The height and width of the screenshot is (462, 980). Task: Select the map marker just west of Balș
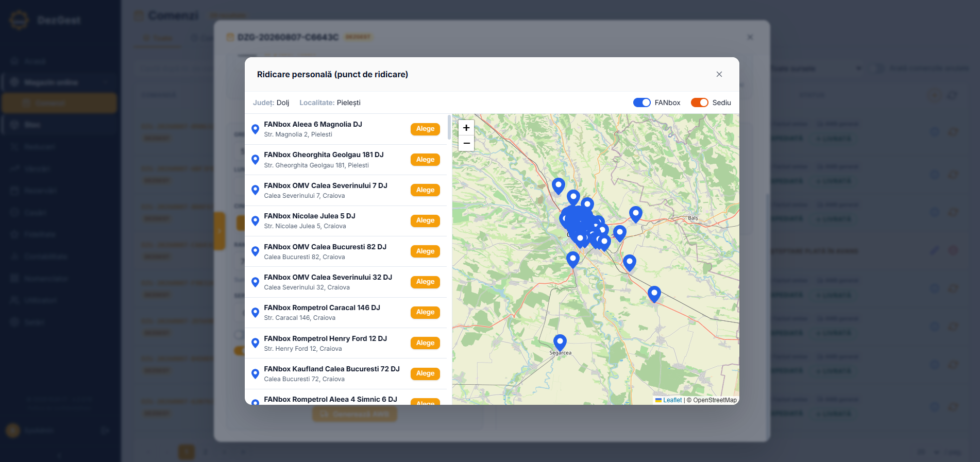636,214
